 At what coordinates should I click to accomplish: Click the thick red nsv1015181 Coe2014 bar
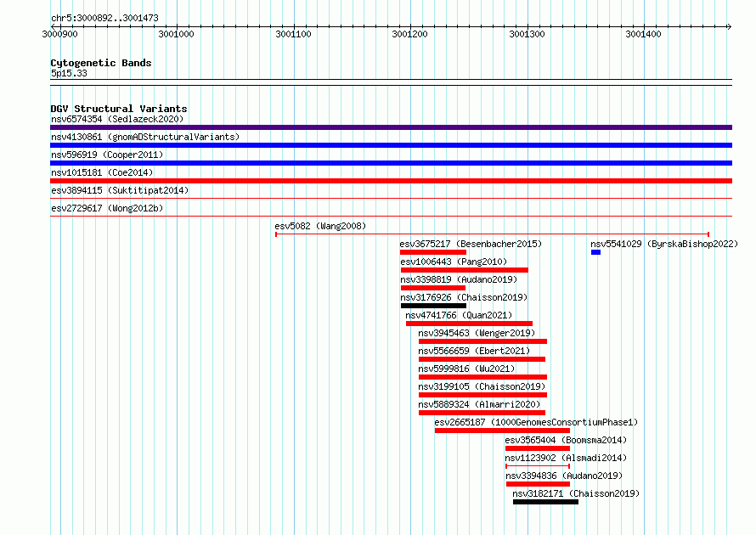391,181
